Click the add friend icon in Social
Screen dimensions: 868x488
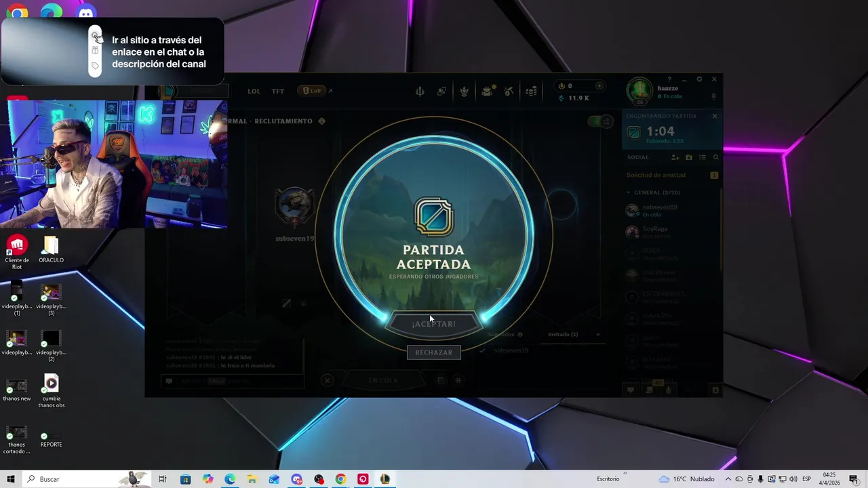675,157
